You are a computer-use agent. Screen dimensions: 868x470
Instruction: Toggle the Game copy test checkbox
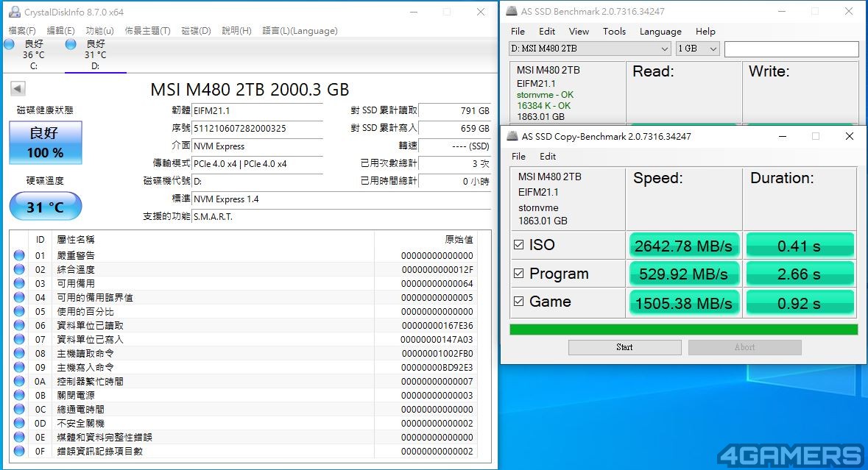point(519,302)
